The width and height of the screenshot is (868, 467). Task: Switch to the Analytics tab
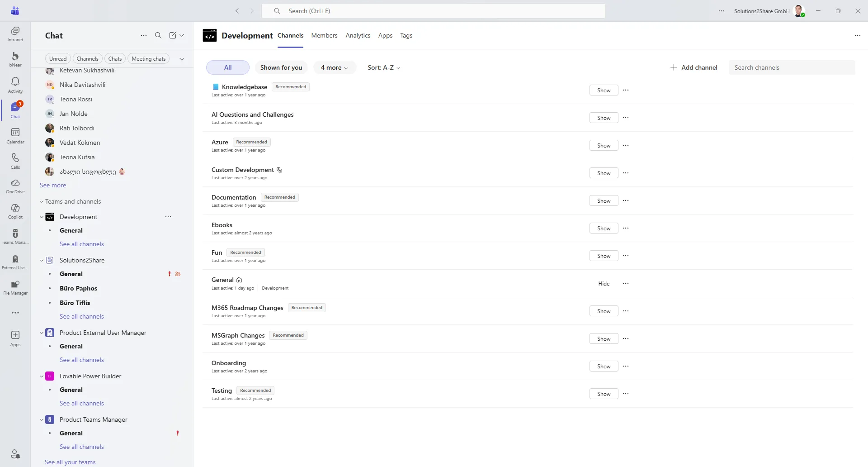coord(358,35)
